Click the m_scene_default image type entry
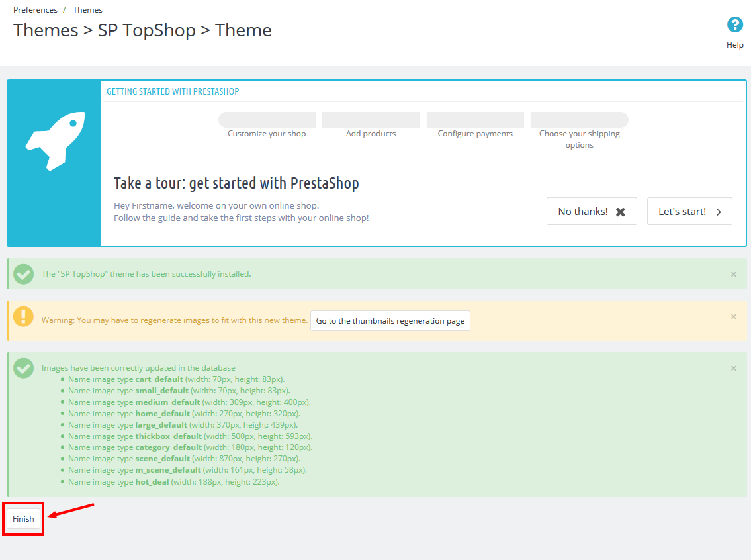This screenshot has height=560, width=751. [187, 470]
